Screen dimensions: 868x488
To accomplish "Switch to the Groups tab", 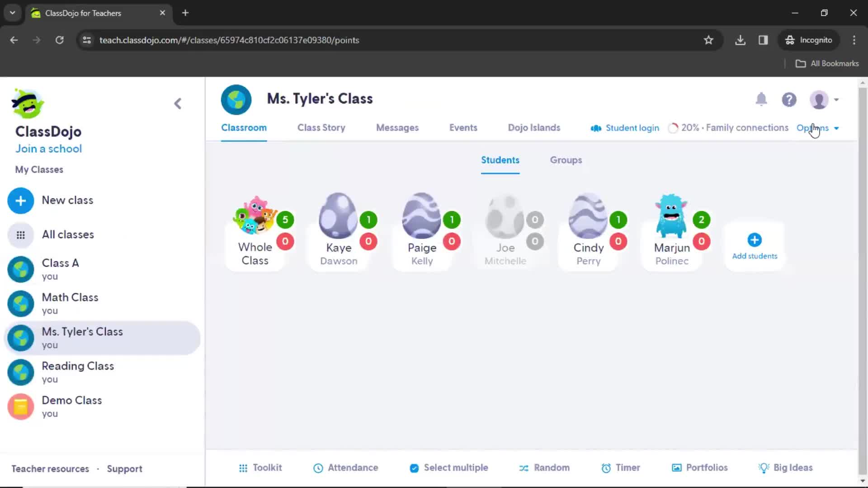I will [566, 160].
